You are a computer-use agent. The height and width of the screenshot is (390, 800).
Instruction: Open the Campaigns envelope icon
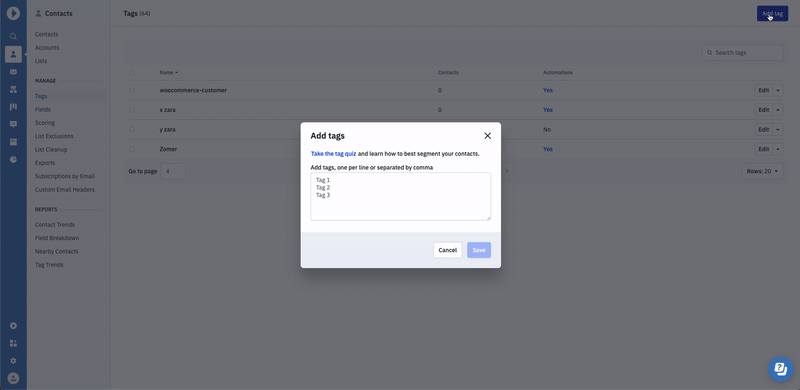tap(13, 72)
